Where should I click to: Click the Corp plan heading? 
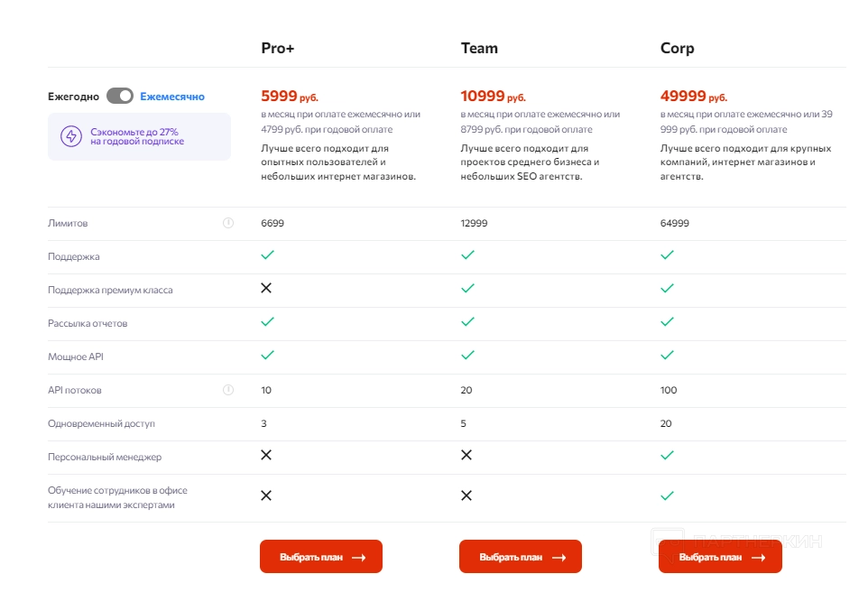pos(677,49)
